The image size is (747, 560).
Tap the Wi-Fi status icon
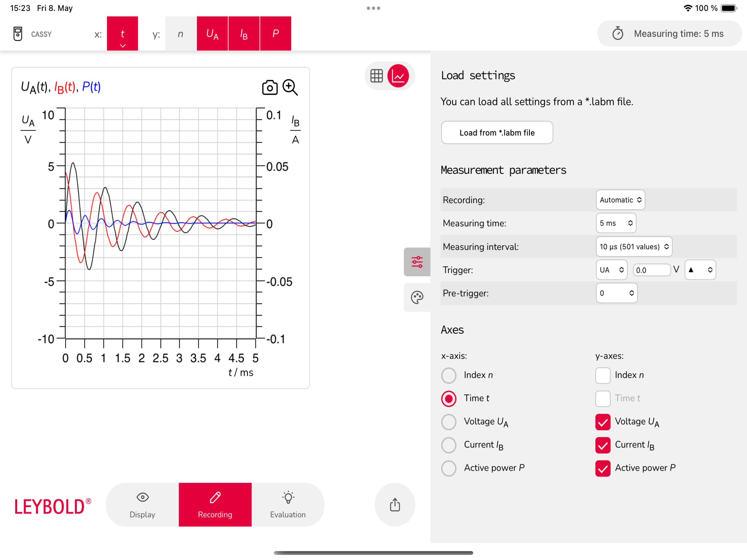(x=688, y=8)
